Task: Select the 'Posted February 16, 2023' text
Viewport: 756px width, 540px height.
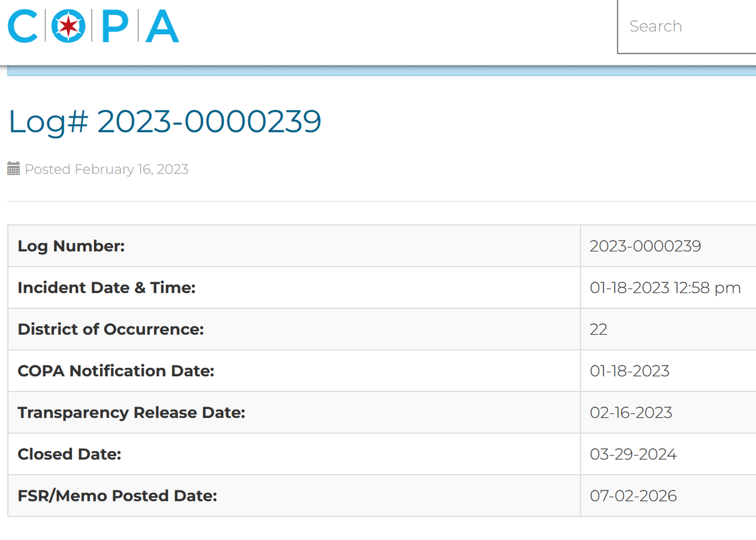Action: tap(106, 169)
